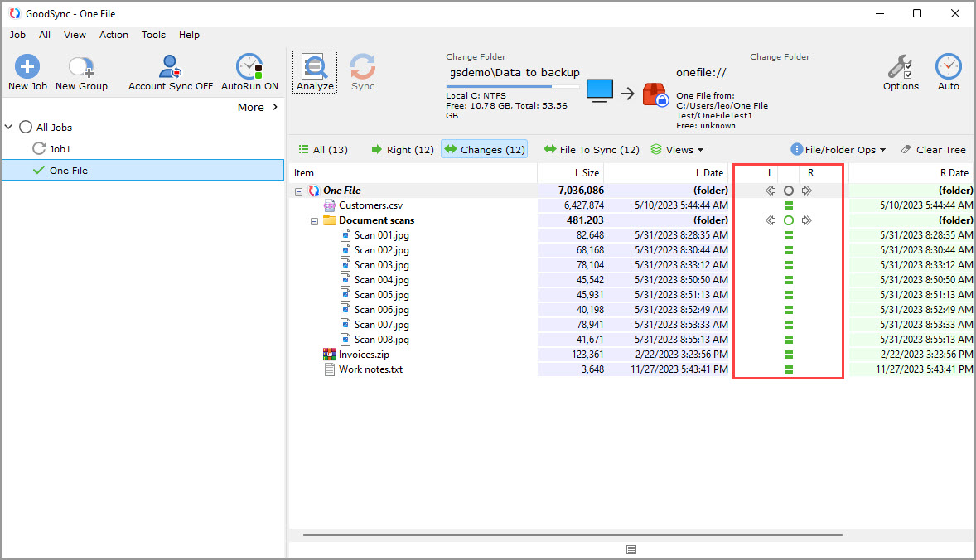Click left Change Folder link

click(x=476, y=56)
